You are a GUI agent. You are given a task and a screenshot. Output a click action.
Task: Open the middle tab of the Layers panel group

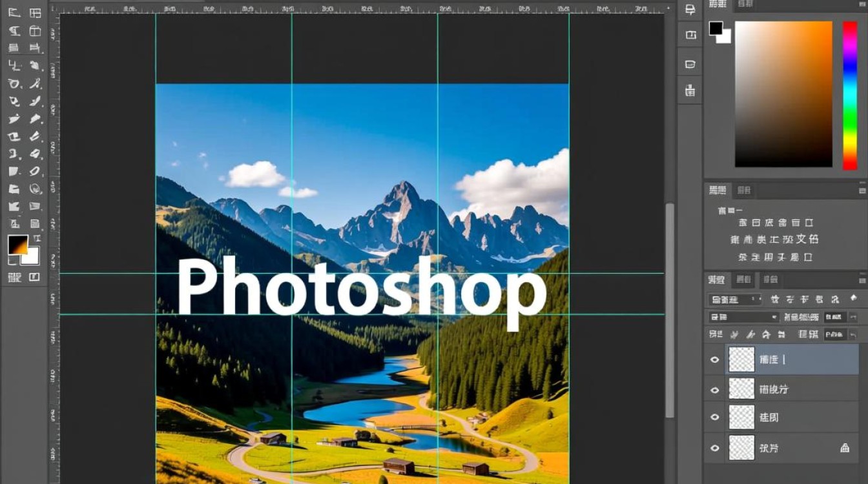(x=744, y=280)
